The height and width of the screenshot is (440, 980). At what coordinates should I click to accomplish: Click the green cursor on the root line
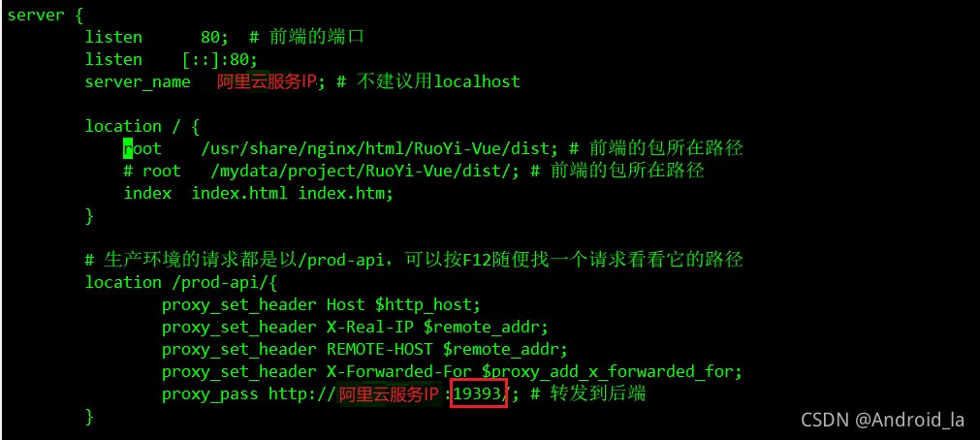(x=128, y=148)
